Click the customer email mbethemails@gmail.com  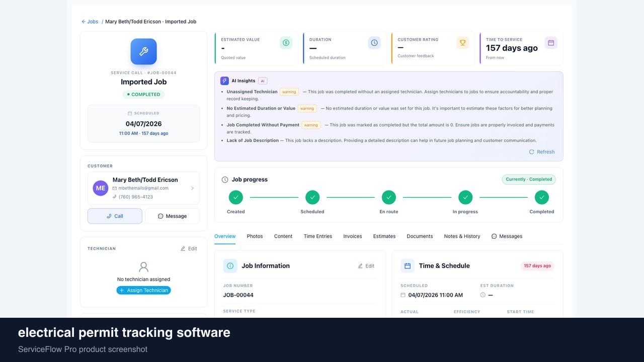[143, 188]
